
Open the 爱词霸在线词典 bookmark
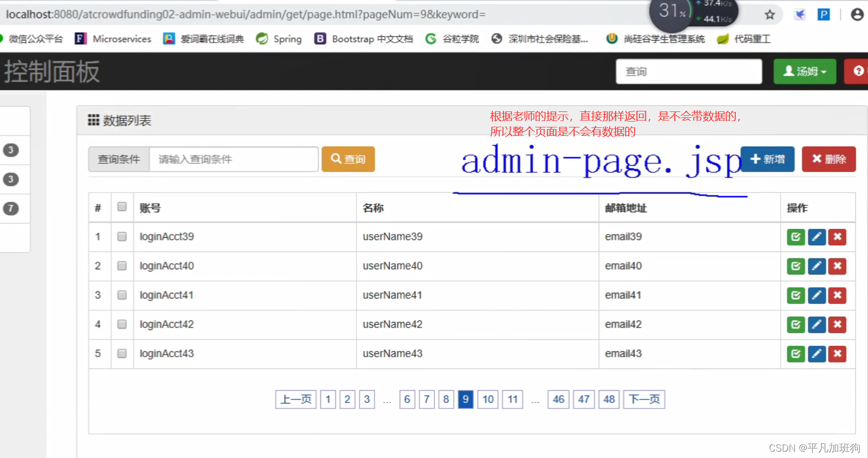pyautogui.click(x=204, y=39)
